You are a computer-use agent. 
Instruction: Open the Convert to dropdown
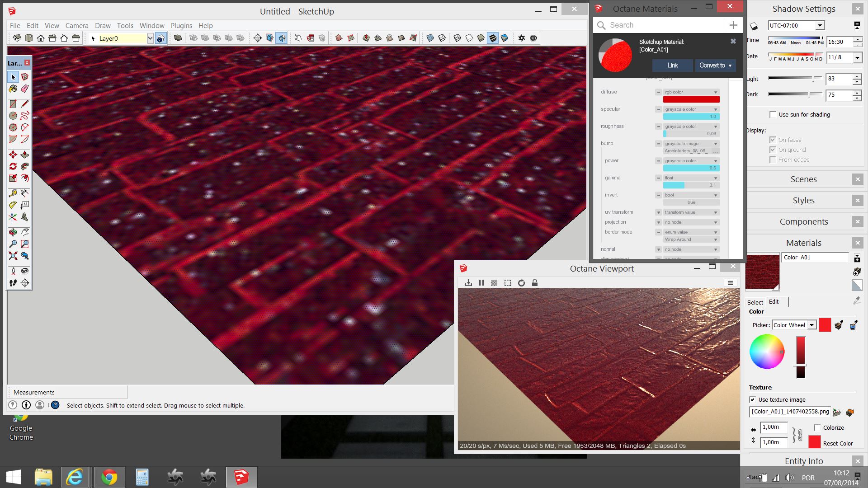coord(715,66)
